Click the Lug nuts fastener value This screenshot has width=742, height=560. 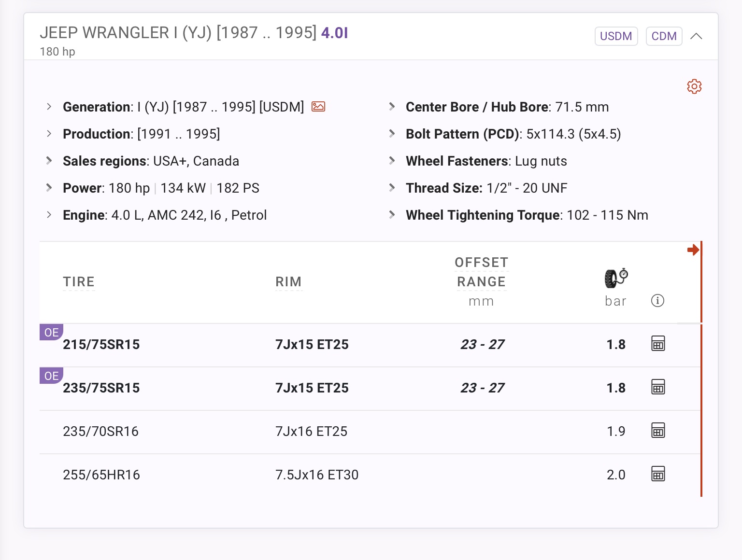point(541,161)
